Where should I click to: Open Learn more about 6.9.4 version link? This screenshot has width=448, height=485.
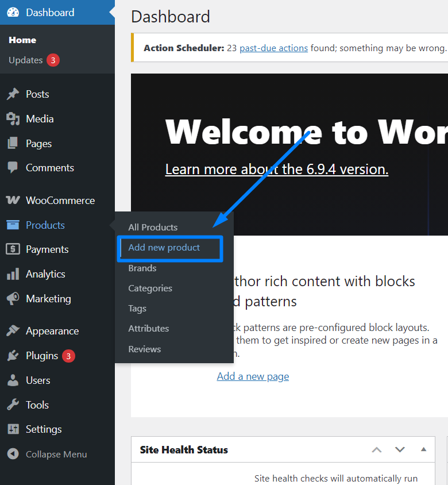(x=277, y=169)
